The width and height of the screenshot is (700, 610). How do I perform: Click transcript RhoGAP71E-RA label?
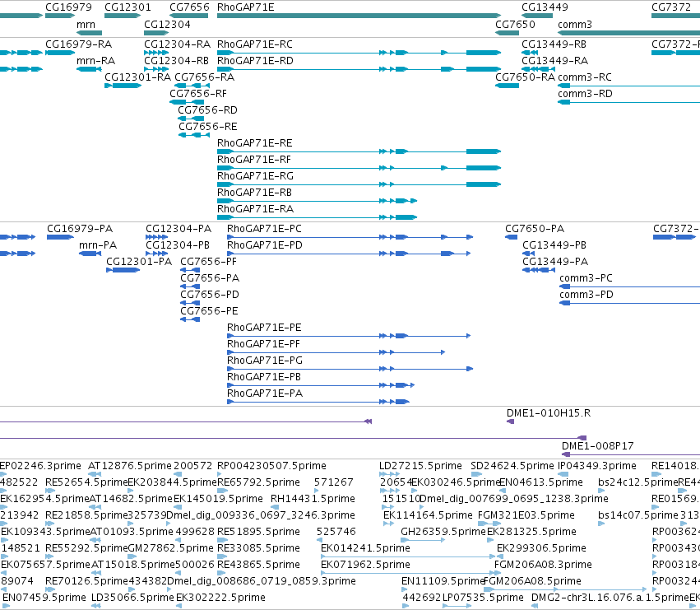pyautogui.click(x=255, y=209)
